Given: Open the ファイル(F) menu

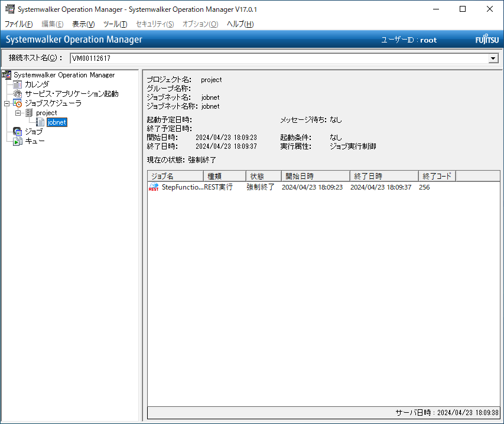Looking at the screenshot, I should tap(18, 24).
